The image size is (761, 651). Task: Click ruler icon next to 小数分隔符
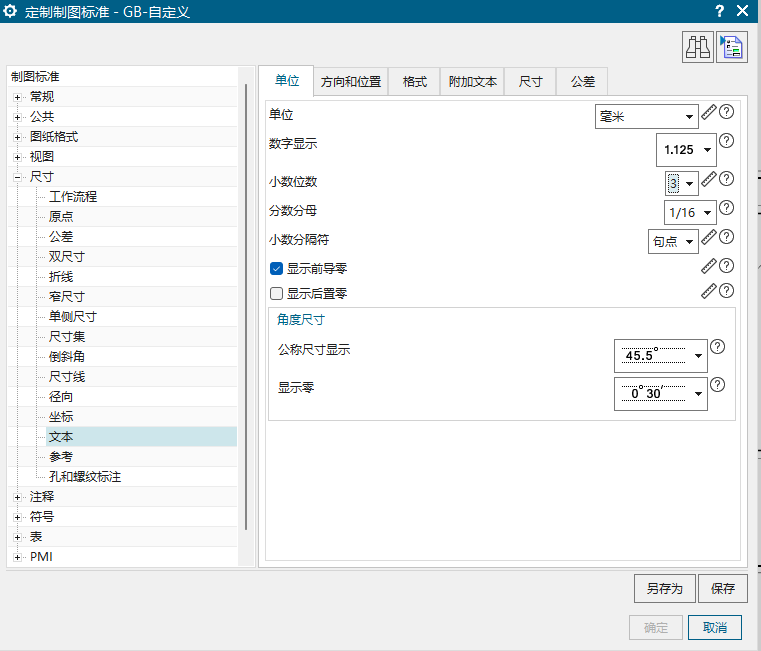tap(709, 237)
